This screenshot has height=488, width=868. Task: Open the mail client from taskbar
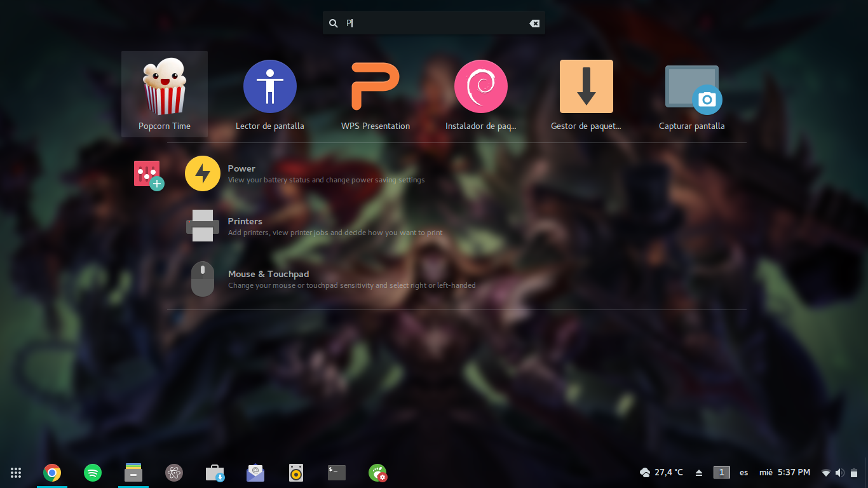(x=255, y=473)
